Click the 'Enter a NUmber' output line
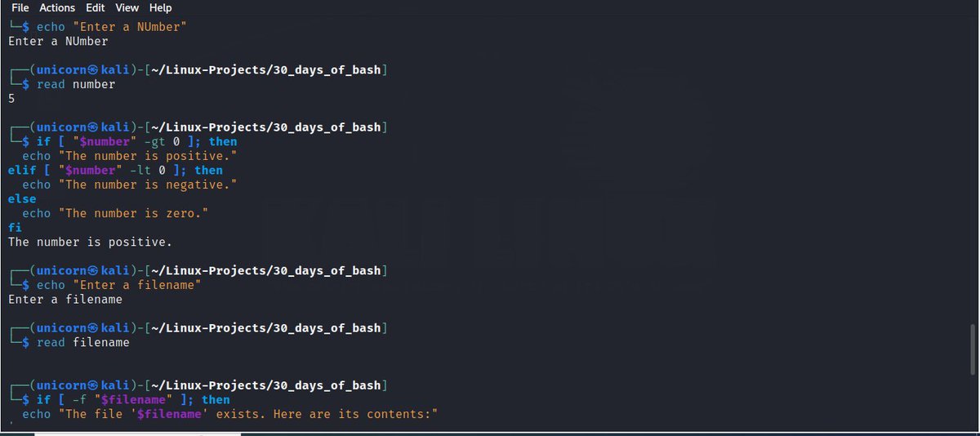Screen dimensions: 980x436 click(58, 41)
